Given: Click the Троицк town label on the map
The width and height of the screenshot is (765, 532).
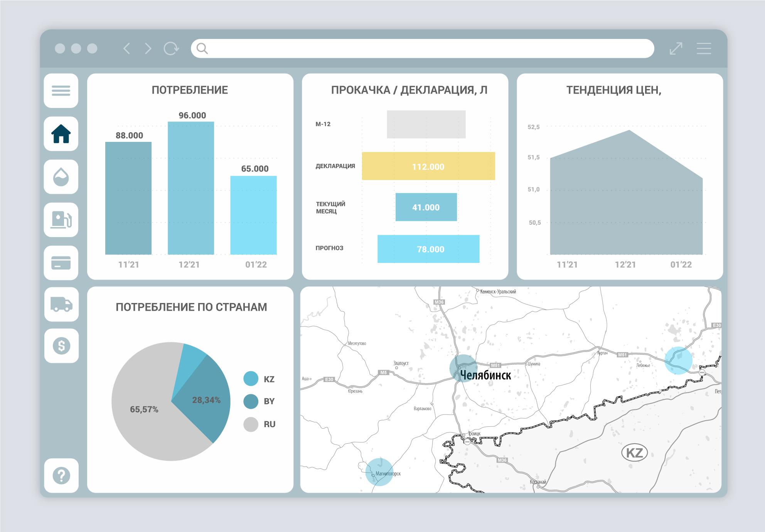Looking at the screenshot, I should (x=474, y=434).
